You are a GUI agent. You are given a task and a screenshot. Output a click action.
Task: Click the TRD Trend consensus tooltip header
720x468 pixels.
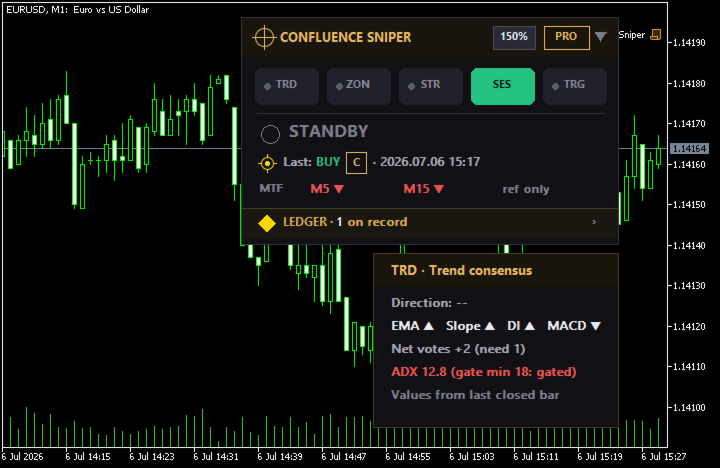pos(496,271)
